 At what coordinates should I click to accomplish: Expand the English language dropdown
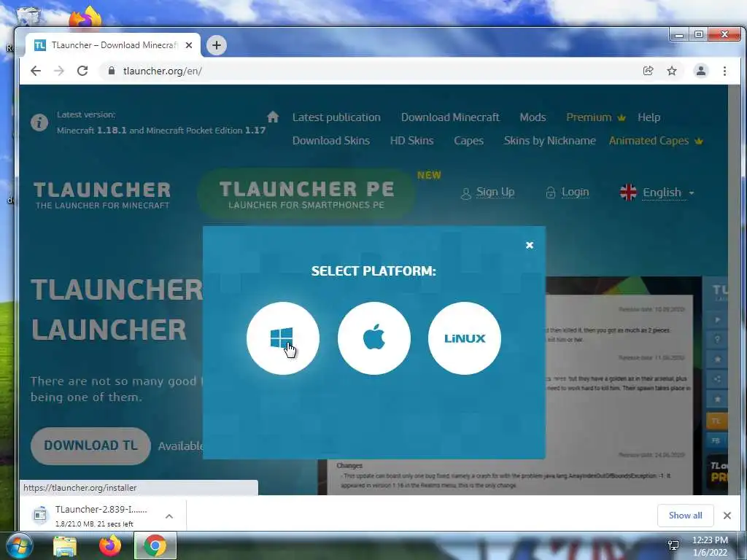[x=657, y=192]
